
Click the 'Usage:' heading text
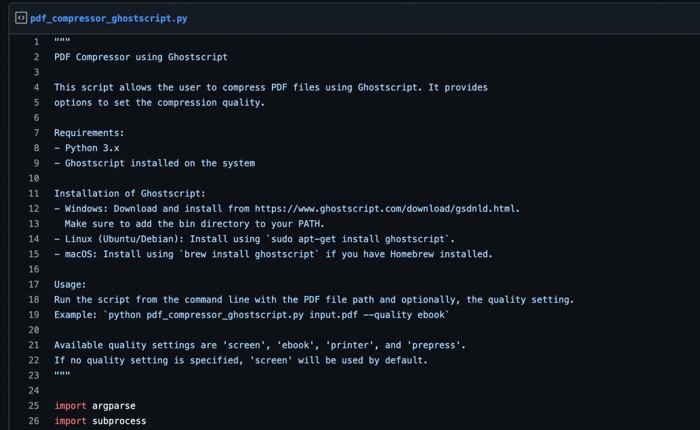click(x=70, y=284)
